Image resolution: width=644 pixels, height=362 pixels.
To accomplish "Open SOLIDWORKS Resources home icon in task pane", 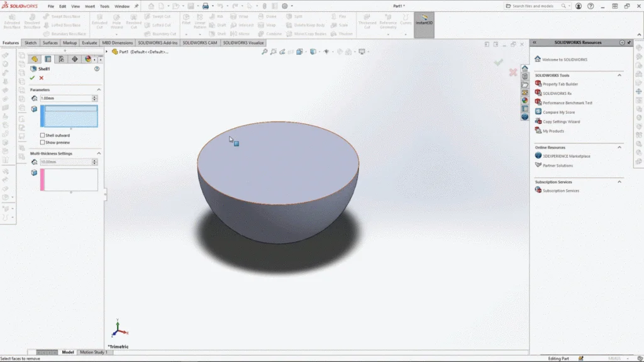I will (x=525, y=68).
